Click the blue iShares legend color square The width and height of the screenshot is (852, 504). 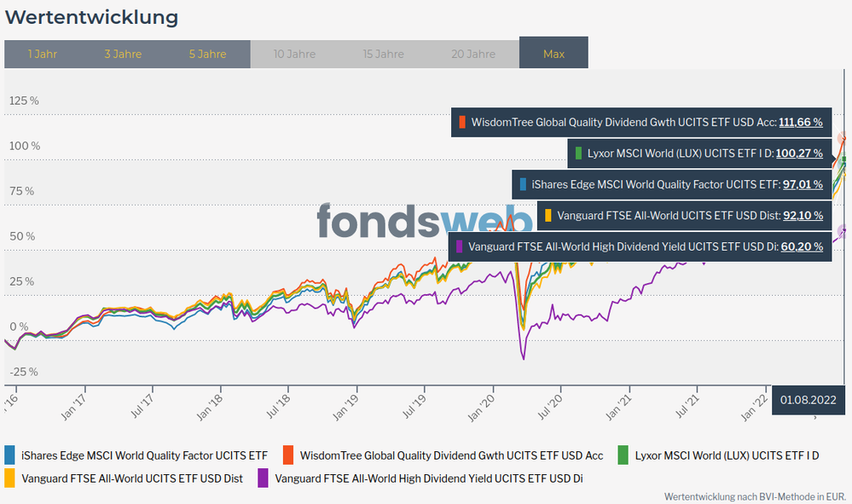coord(10,455)
